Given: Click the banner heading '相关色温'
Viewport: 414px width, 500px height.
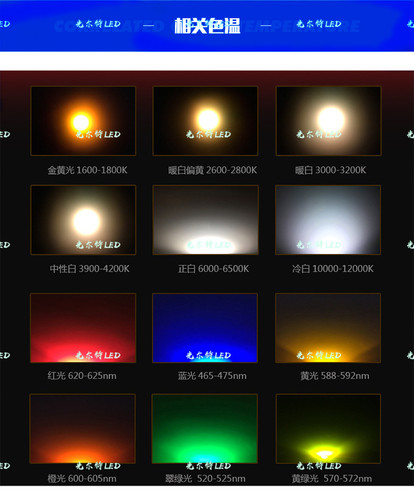Looking at the screenshot, I should click(207, 25).
